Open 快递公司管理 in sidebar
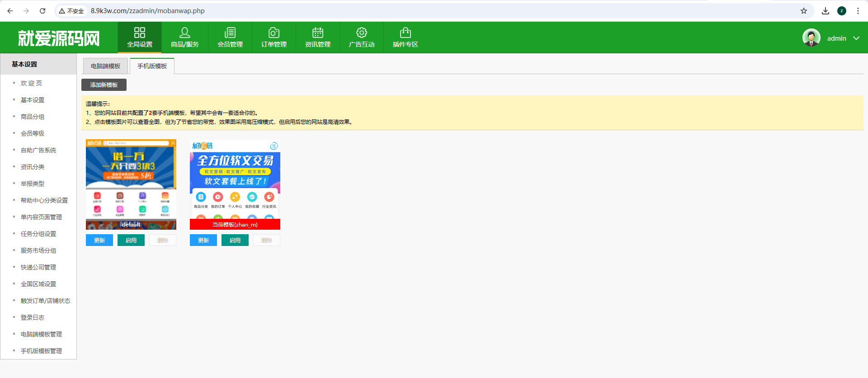This screenshot has width=868, height=378. tap(38, 267)
